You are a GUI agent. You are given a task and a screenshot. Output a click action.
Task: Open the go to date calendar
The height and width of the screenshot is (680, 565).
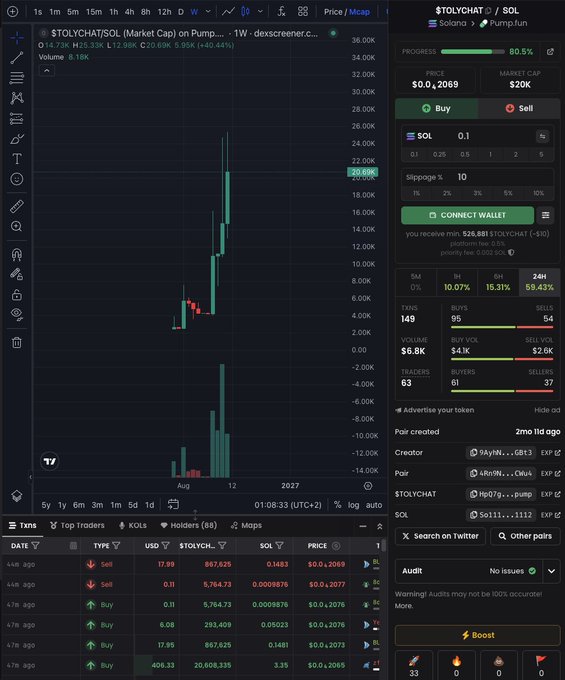pyautogui.click(x=173, y=504)
